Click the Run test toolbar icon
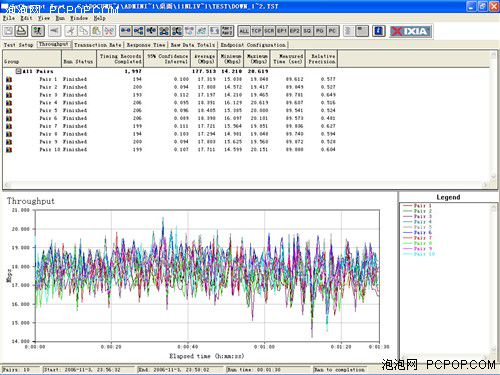Image resolution: width=500 pixels, height=375 pixels. pyautogui.click(x=38, y=31)
